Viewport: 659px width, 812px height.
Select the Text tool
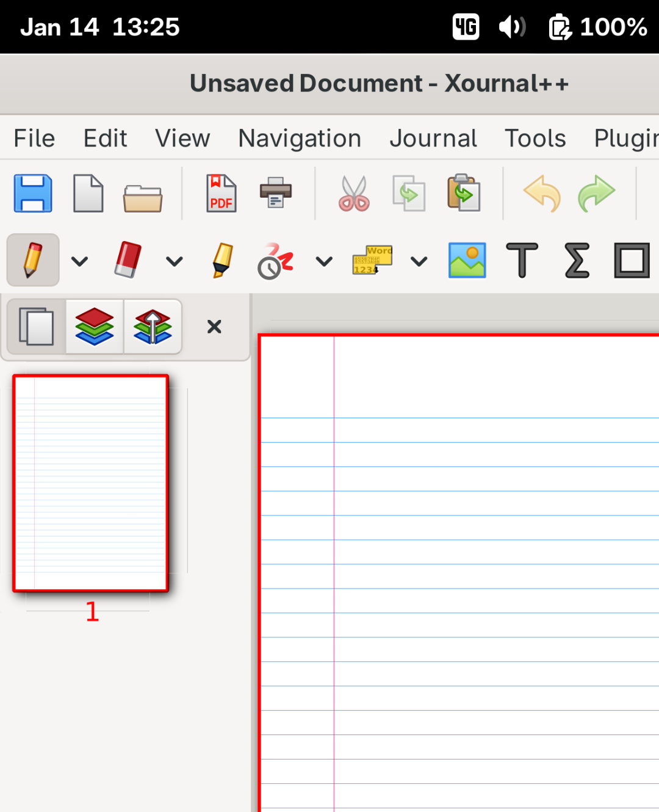coord(522,260)
